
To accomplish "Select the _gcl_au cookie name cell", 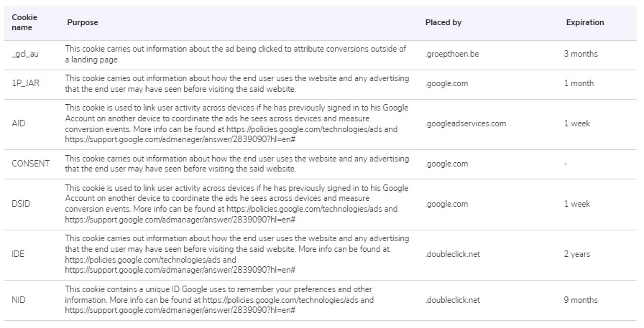I will [x=25, y=54].
